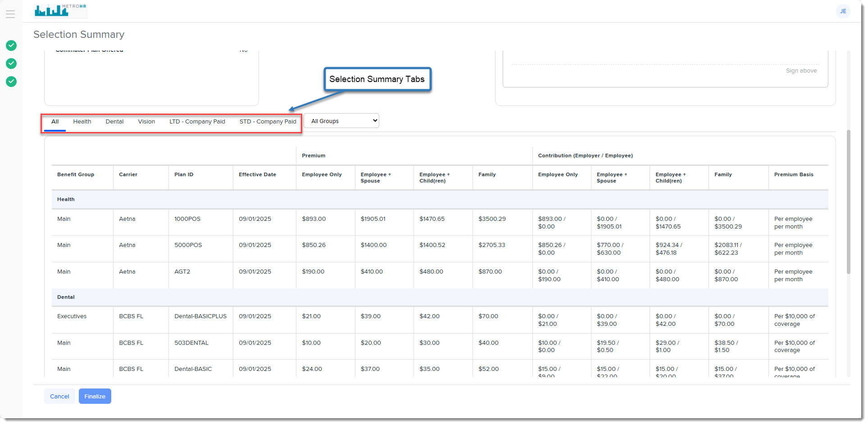868x425 pixels.
Task: Expand the All Groups dropdown
Action: (341, 121)
